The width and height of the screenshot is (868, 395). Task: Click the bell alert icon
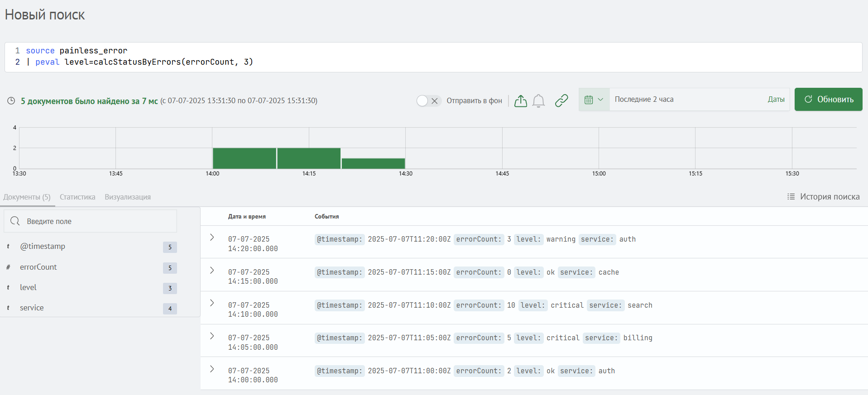pyautogui.click(x=538, y=100)
